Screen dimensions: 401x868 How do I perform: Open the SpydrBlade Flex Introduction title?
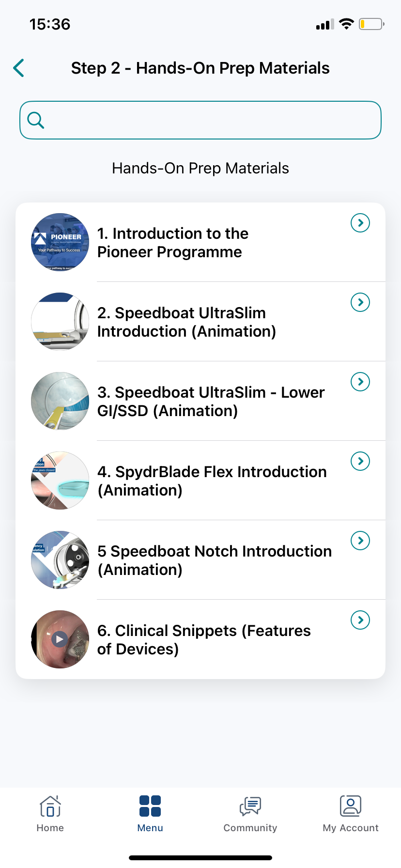click(x=212, y=481)
